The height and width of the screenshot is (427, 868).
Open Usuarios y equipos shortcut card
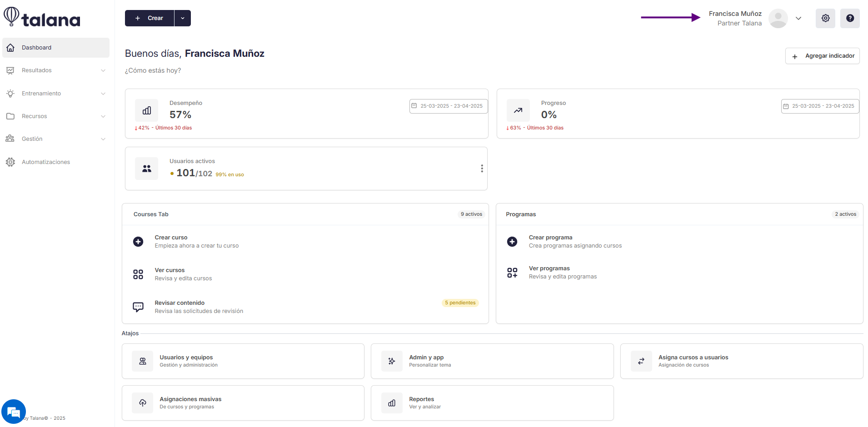(243, 361)
